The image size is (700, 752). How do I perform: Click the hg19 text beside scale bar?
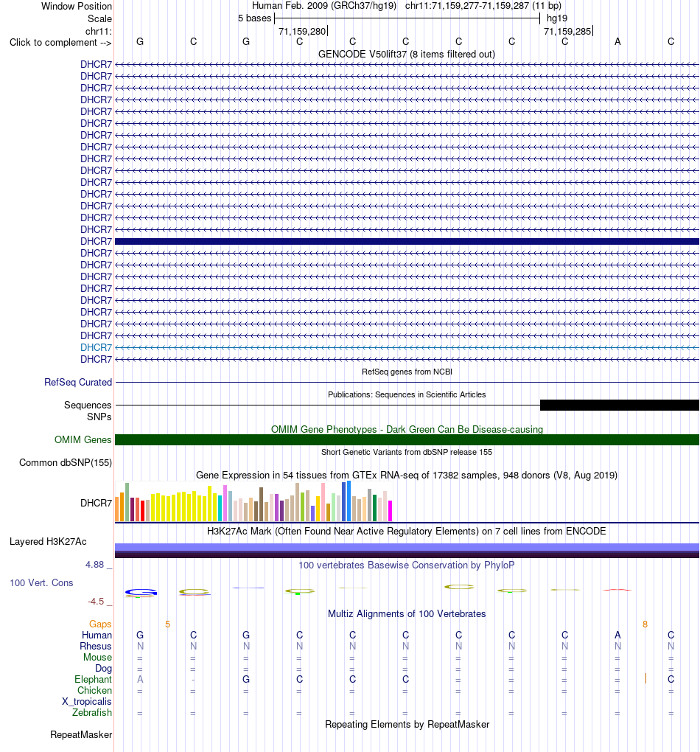[x=556, y=18]
